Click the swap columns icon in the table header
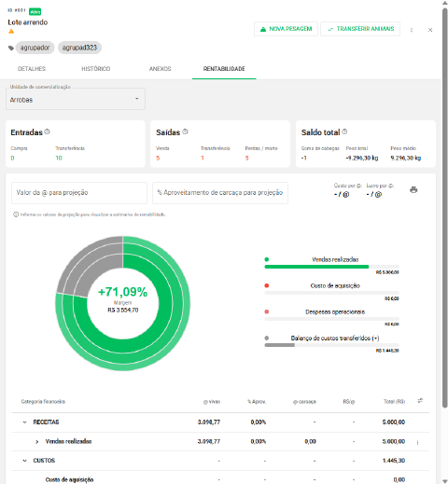 (x=420, y=400)
